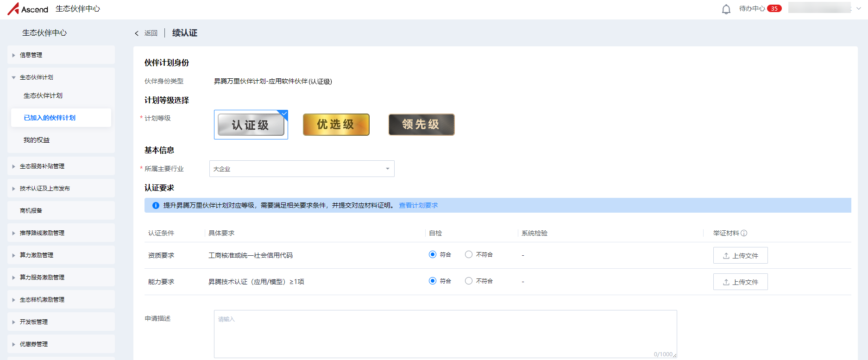Open 待办中心 with 35 badge
This screenshot has width=868, height=360.
pyautogui.click(x=760, y=8)
